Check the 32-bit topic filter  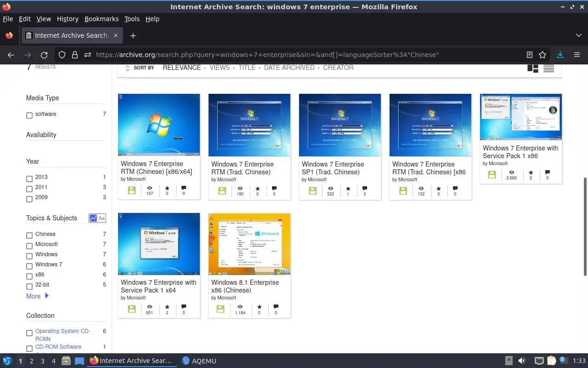[x=29, y=287]
